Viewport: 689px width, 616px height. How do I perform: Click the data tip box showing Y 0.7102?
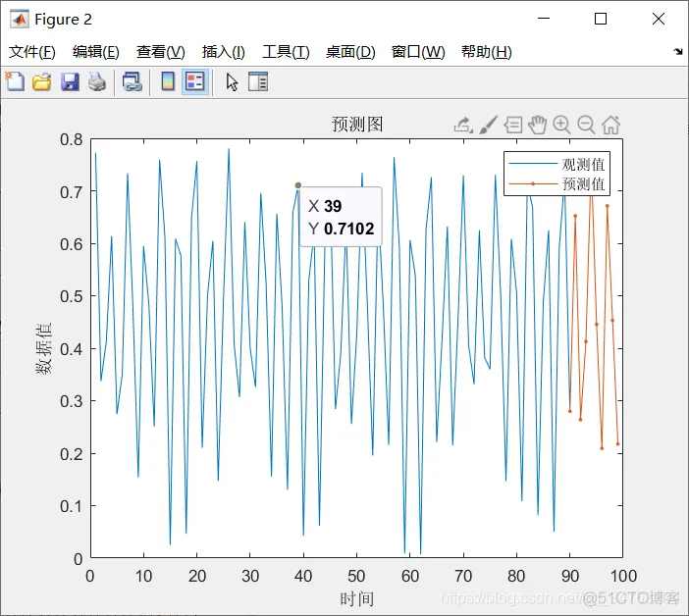[x=341, y=217]
